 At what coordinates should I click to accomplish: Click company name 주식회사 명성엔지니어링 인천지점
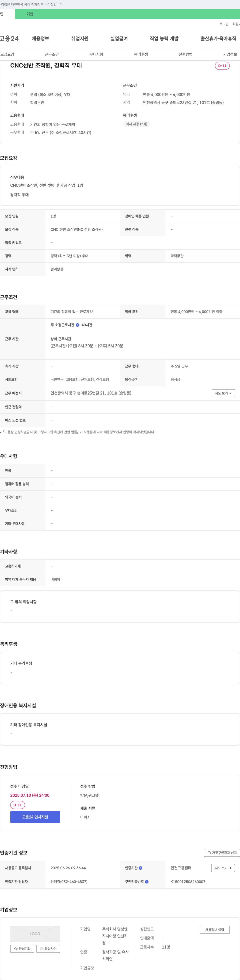[115, 936]
